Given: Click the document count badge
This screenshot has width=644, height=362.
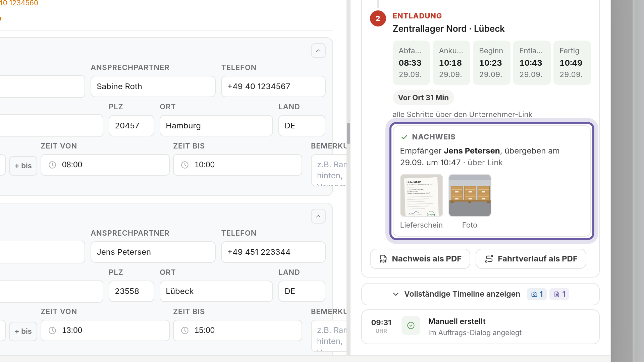Looking at the screenshot, I should click(559, 294).
